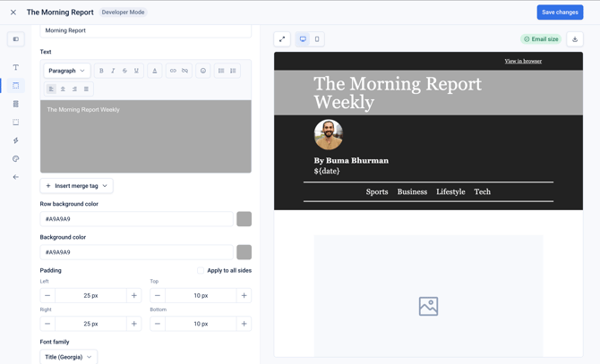Decrease left padding
This screenshot has height=364, width=600.
tap(47, 295)
